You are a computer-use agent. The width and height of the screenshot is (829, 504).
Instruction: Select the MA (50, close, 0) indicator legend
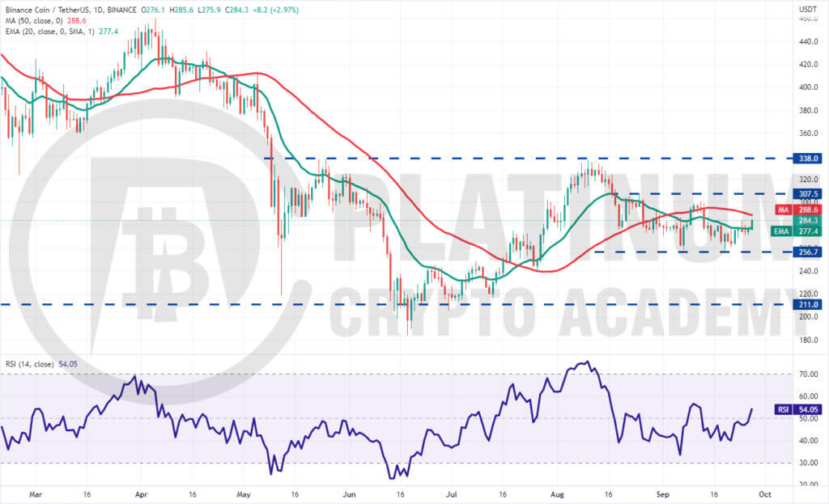click(34, 20)
